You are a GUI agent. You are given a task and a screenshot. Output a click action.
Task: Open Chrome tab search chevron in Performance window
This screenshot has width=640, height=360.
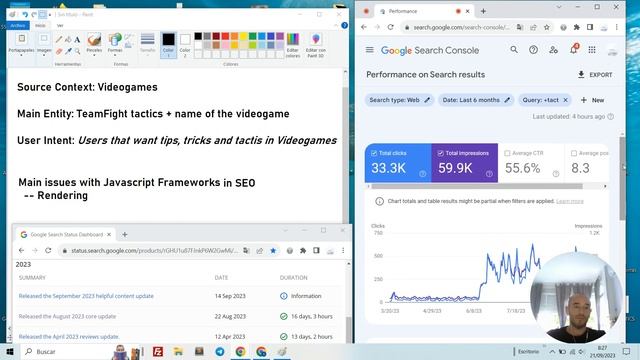tap(558, 7)
